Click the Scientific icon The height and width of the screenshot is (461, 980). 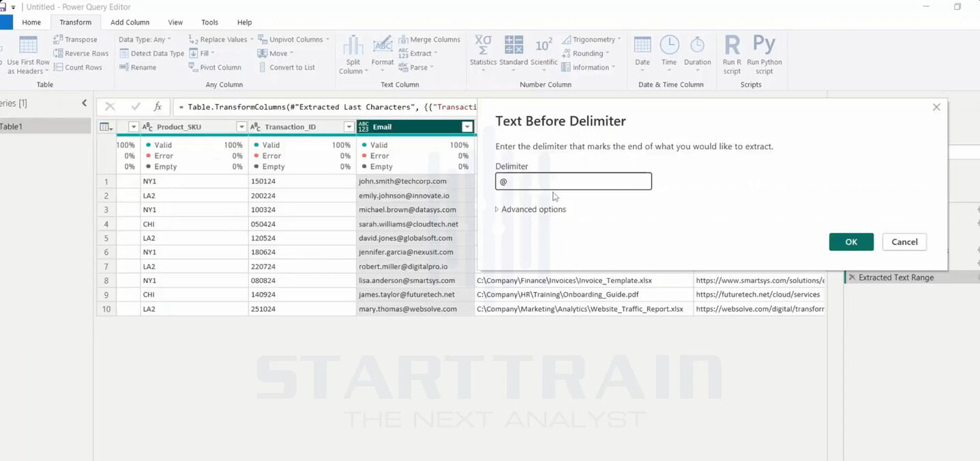[x=544, y=45]
